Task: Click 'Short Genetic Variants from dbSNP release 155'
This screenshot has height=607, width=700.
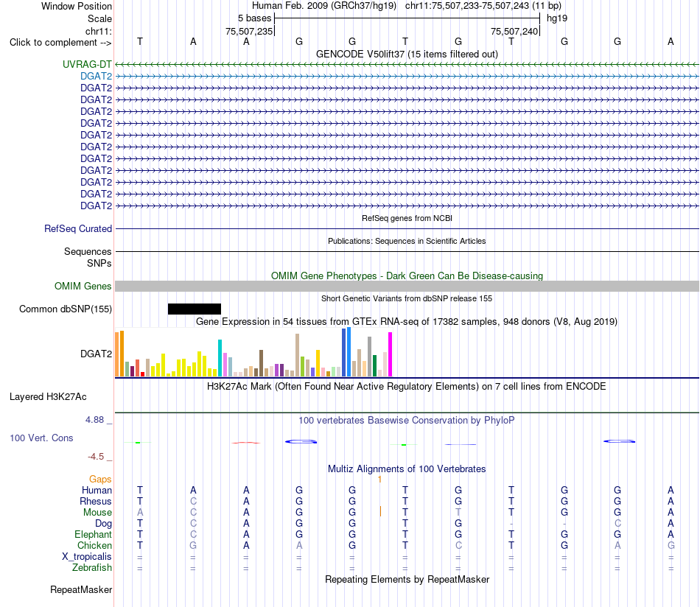Action: 407,298
